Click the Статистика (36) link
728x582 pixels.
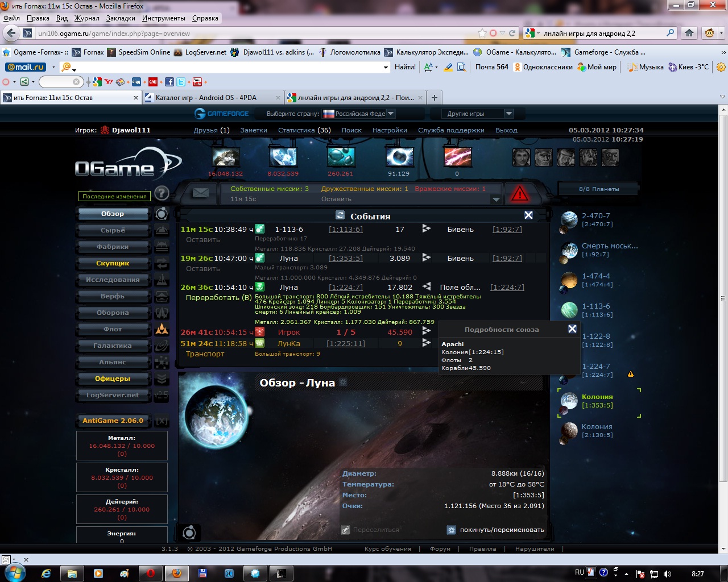click(x=304, y=130)
